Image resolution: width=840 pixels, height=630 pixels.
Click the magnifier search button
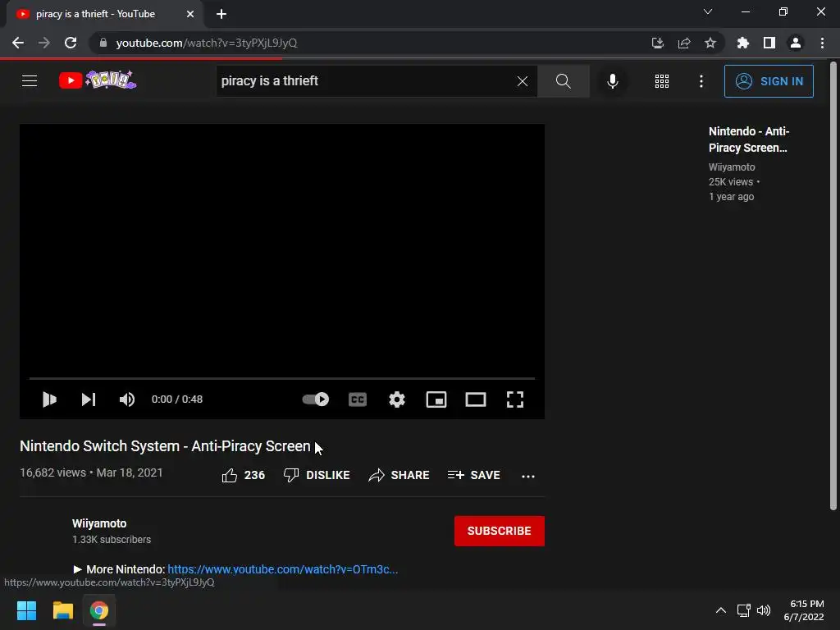[563, 81]
